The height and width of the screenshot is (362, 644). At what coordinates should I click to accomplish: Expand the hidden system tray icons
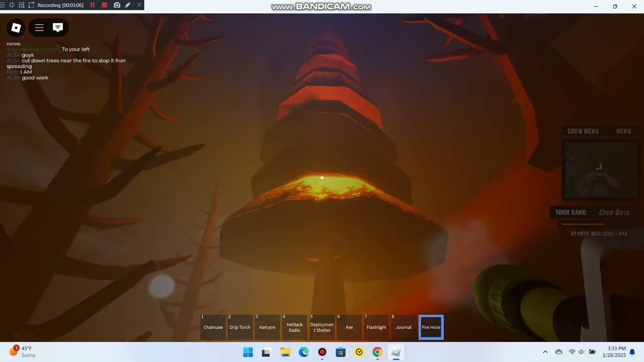545,352
